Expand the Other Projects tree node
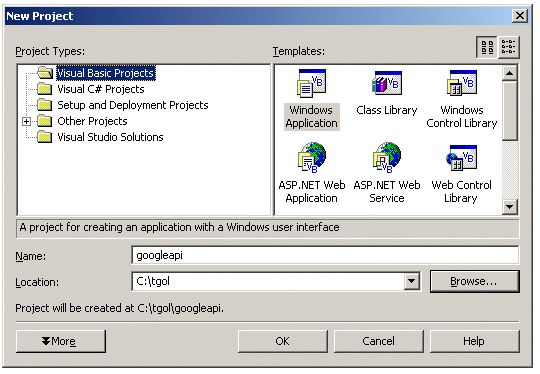The width and height of the screenshot is (540, 374). click(x=26, y=121)
